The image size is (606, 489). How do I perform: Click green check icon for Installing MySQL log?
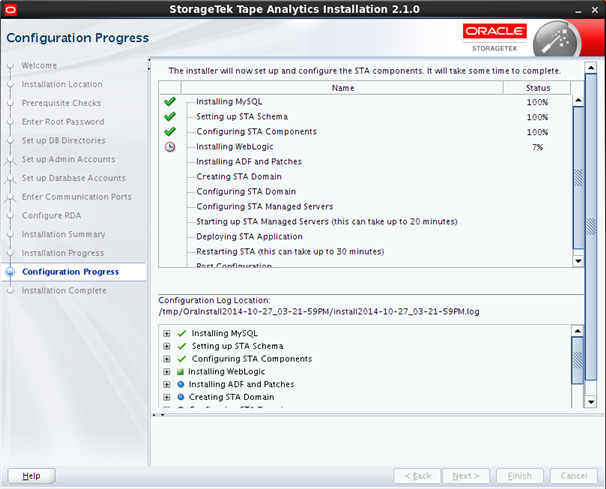(x=182, y=333)
